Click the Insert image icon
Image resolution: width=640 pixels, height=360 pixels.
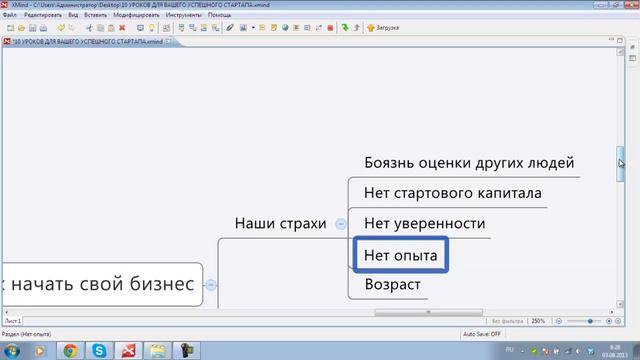(x=243, y=28)
